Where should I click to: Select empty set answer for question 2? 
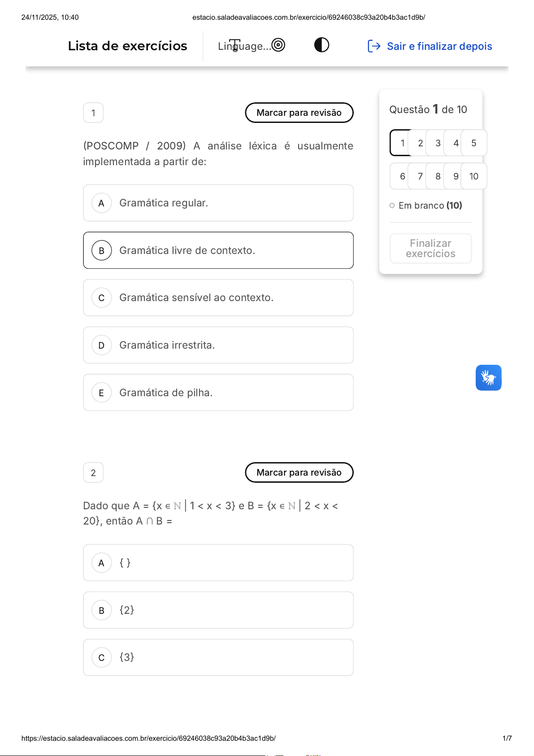point(218,563)
